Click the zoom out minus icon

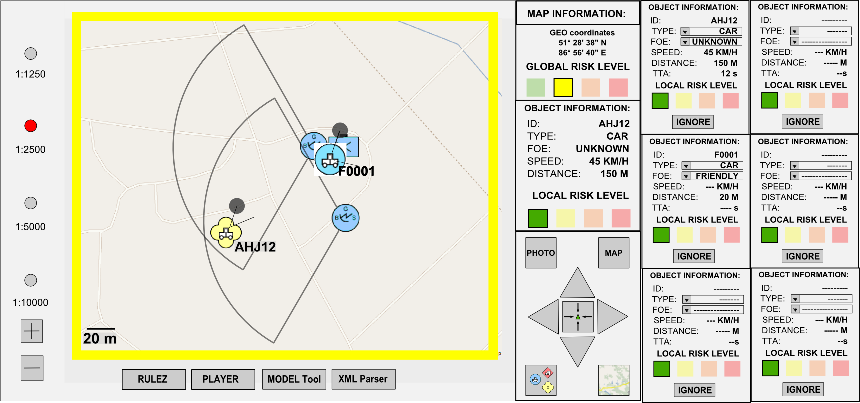32,368
